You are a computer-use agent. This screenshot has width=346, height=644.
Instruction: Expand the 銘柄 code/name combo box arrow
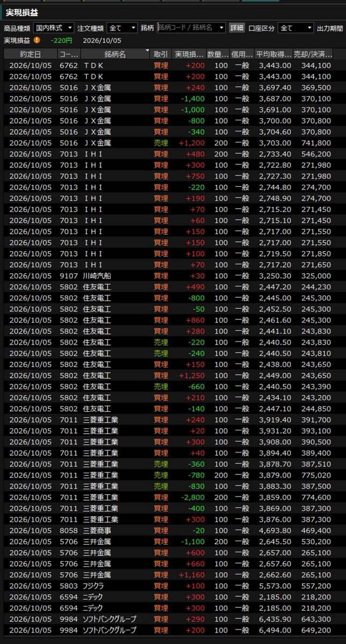pyautogui.click(x=222, y=28)
